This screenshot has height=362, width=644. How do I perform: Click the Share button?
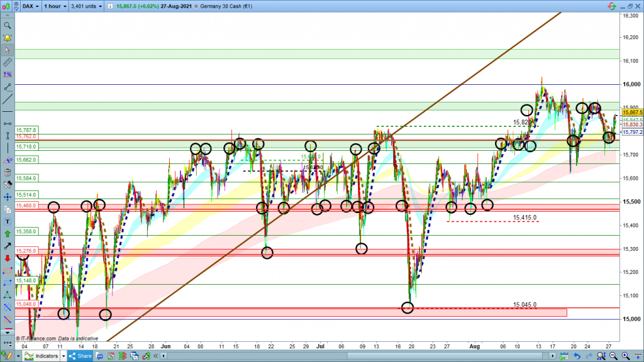(81, 356)
